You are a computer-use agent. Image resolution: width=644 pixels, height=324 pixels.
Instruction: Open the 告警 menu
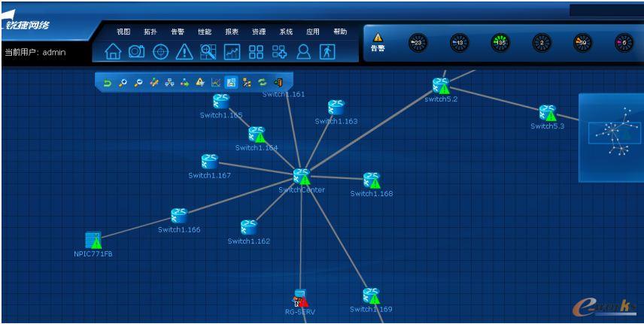pos(178,32)
